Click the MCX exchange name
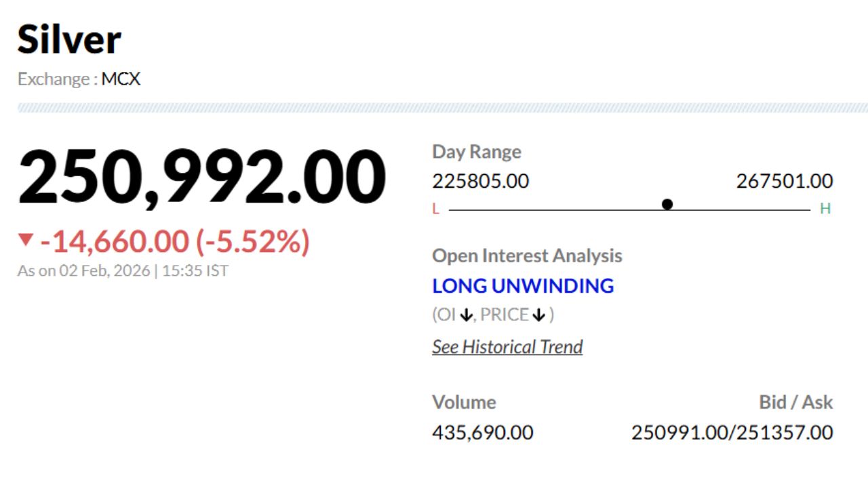The image size is (868, 488). tap(121, 79)
